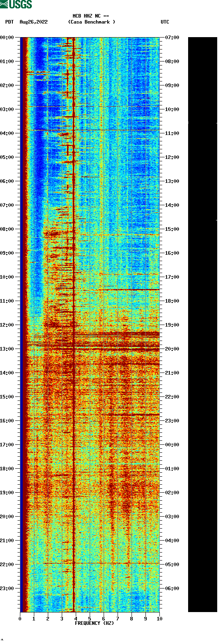This screenshot has width=220, height=644.
Task: Click the 6 Hz frequency tick label
Action: click(x=104, y=619)
